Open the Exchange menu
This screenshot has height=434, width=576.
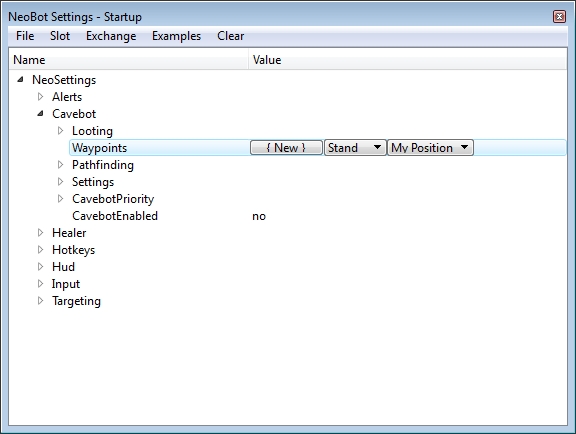(111, 36)
